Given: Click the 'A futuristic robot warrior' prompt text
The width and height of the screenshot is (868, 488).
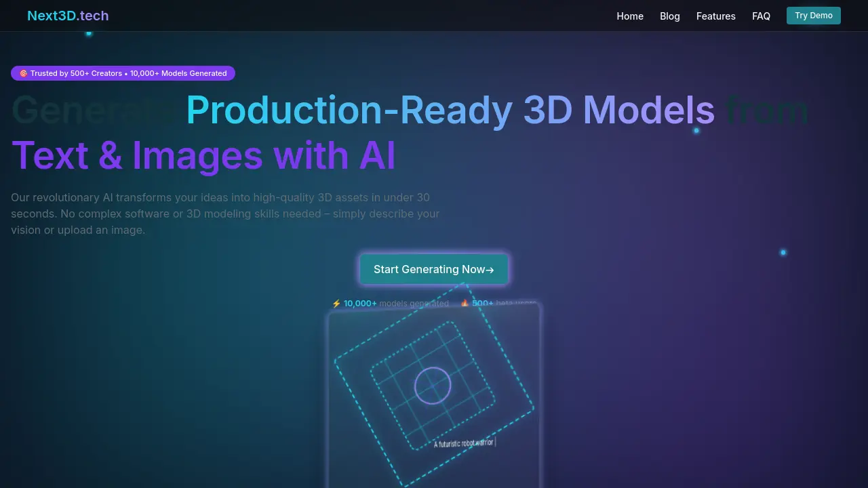Looking at the screenshot, I should click(464, 443).
